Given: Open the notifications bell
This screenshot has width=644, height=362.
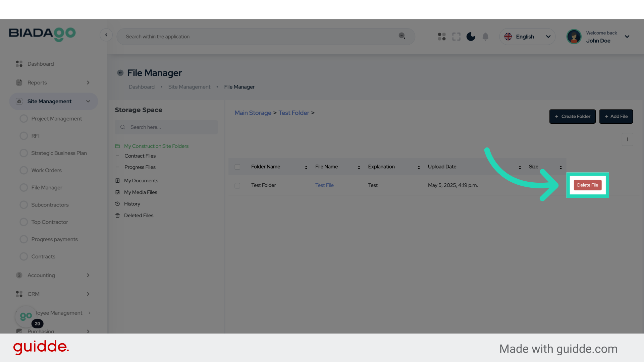Looking at the screenshot, I should pyautogui.click(x=485, y=37).
